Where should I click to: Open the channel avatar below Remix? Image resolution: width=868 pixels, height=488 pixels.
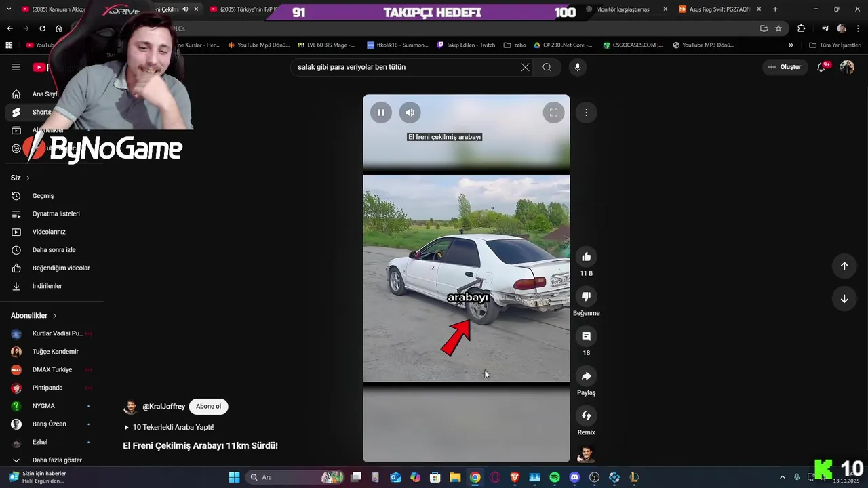coord(586,454)
